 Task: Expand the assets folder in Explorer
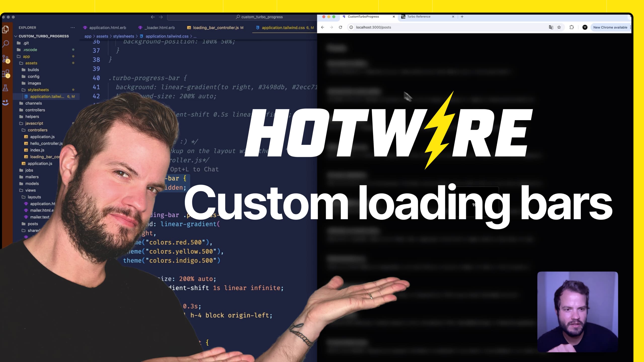coord(31,63)
